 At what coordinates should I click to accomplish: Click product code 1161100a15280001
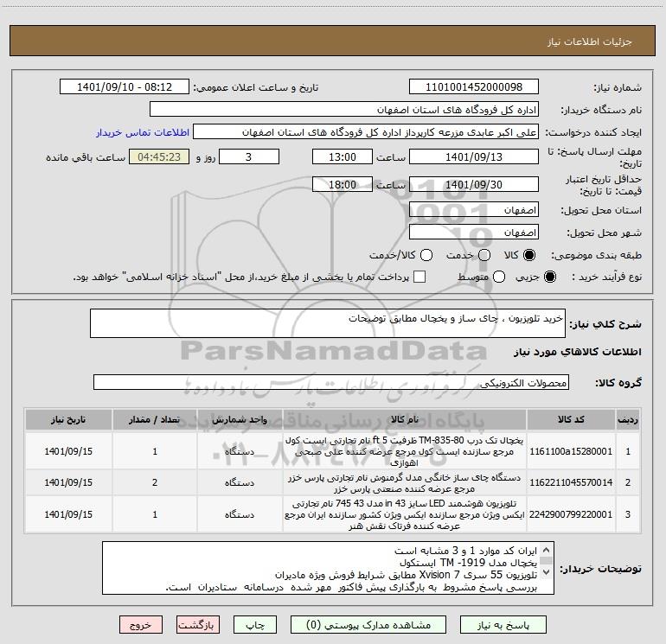(571, 451)
